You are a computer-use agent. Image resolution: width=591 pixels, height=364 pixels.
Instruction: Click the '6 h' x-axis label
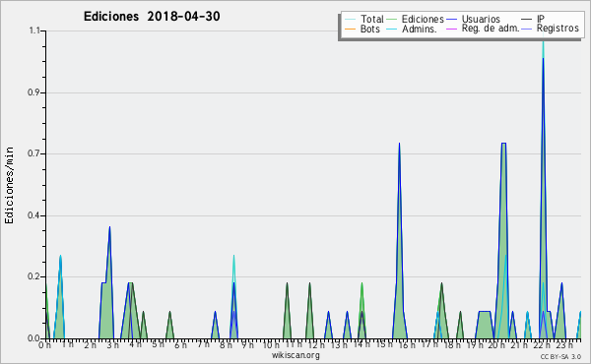(x=180, y=344)
